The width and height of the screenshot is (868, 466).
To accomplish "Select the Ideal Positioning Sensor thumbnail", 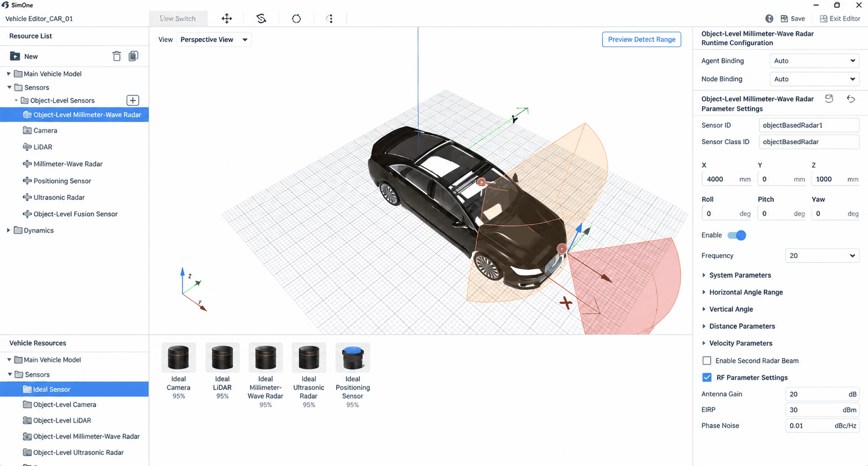I will tap(353, 358).
